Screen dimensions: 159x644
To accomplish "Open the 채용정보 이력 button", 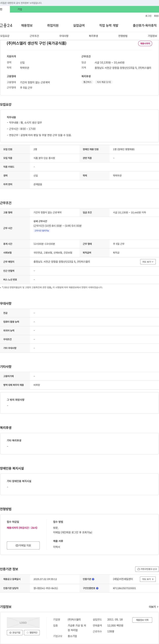I will click(142, 620).
